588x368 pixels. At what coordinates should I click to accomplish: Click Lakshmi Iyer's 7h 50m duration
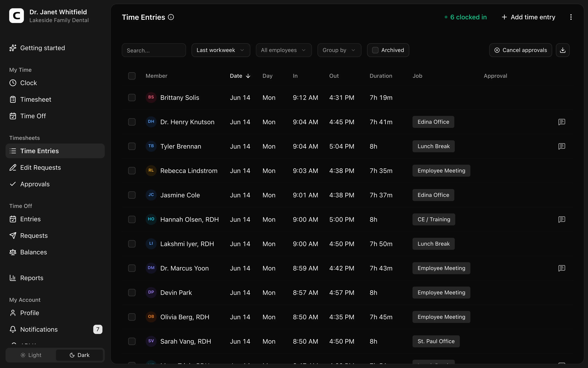coord(381,244)
